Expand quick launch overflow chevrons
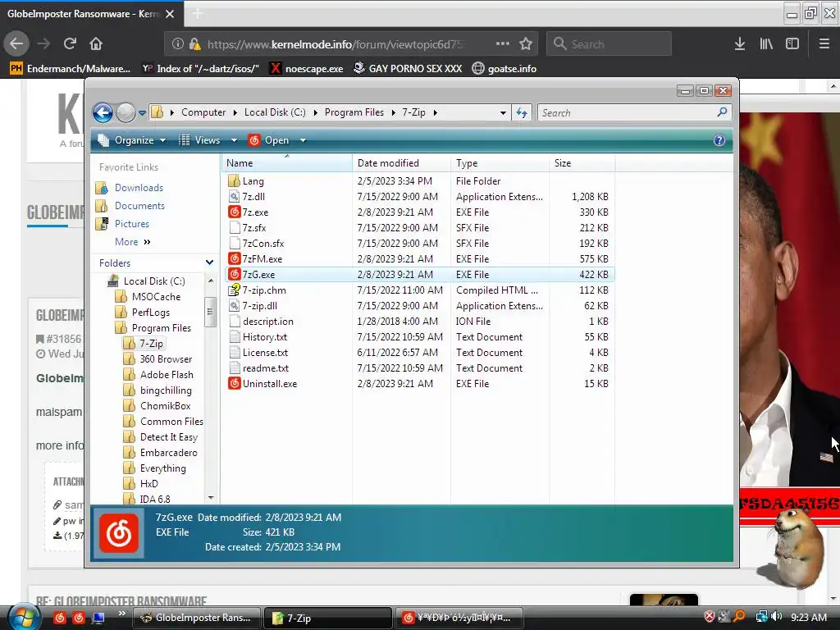The width and height of the screenshot is (840, 630). click(x=122, y=614)
